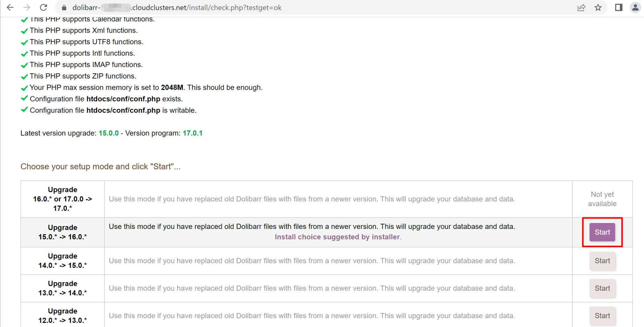Click 'This PHP supports Xml functions' line
This screenshot has height=327, width=644.
[84, 30]
